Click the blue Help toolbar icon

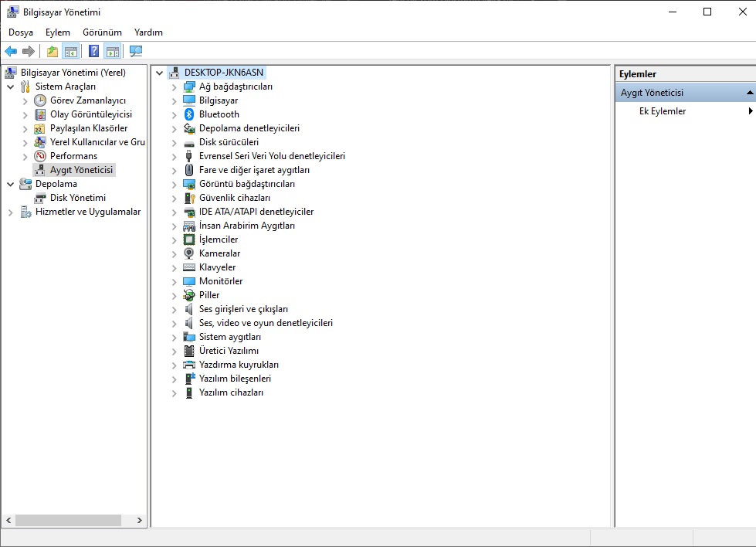(93, 51)
